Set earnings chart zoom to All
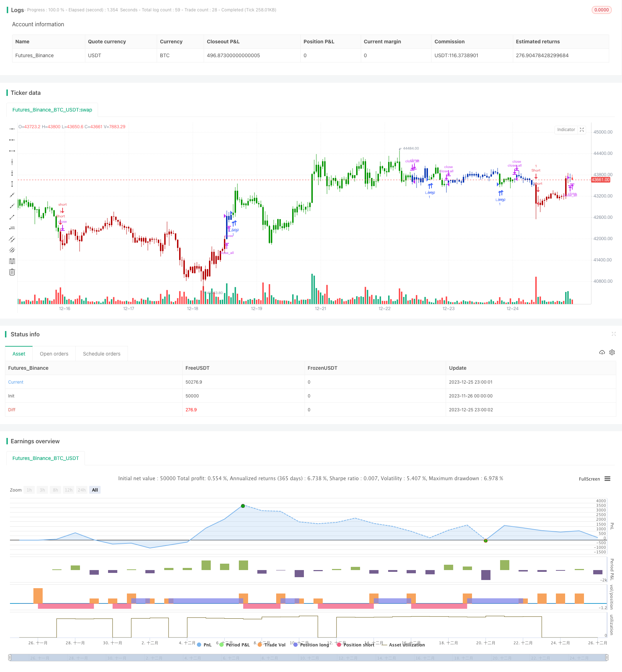Image resolution: width=622 pixels, height=672 pixels. click(95, 490)
